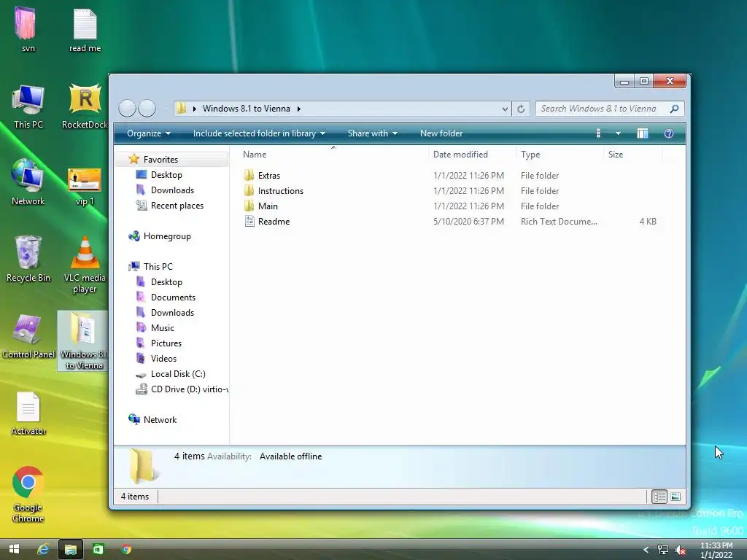Open the svn desktop icon
The height and width of the screenshot is (560, 747).
[28, 28]
